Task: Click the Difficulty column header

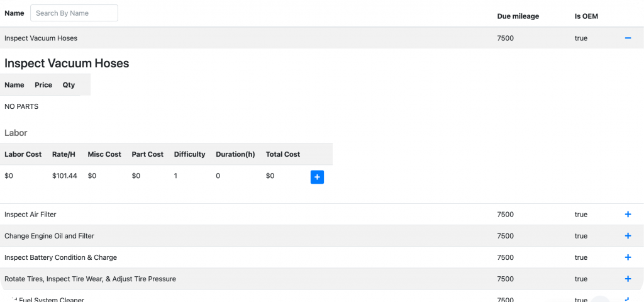Action: (189, 154)
